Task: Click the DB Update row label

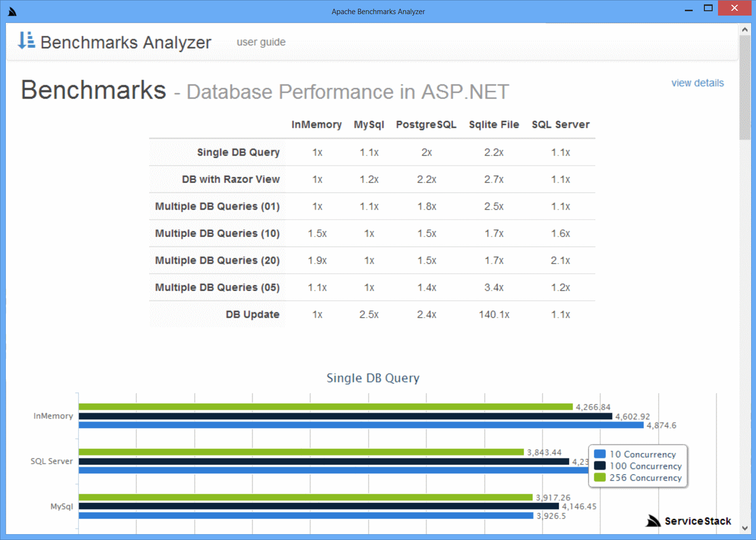Action: (252, 315)
